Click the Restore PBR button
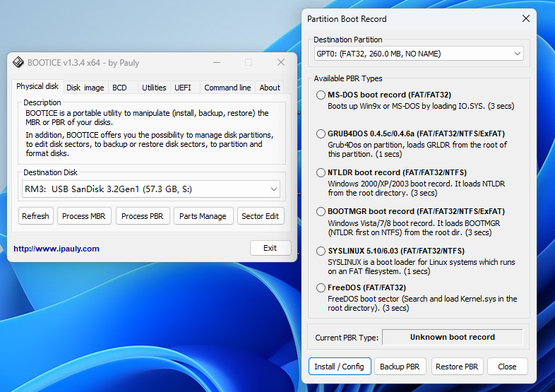The height and width of the screenshot is (392, 555). tap(457, 367)
